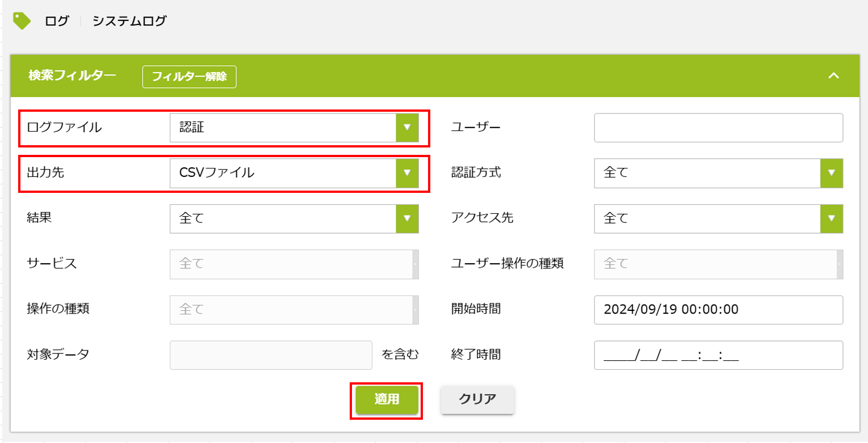The height and width of the screenshot is (443, 868).
Task: Click the 対象データ text field
Action: 271,355
